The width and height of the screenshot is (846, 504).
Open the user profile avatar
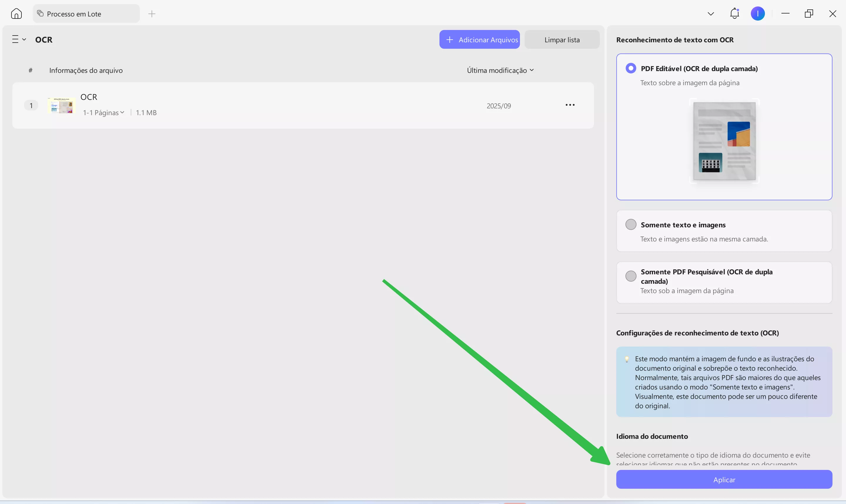(757, 14)
